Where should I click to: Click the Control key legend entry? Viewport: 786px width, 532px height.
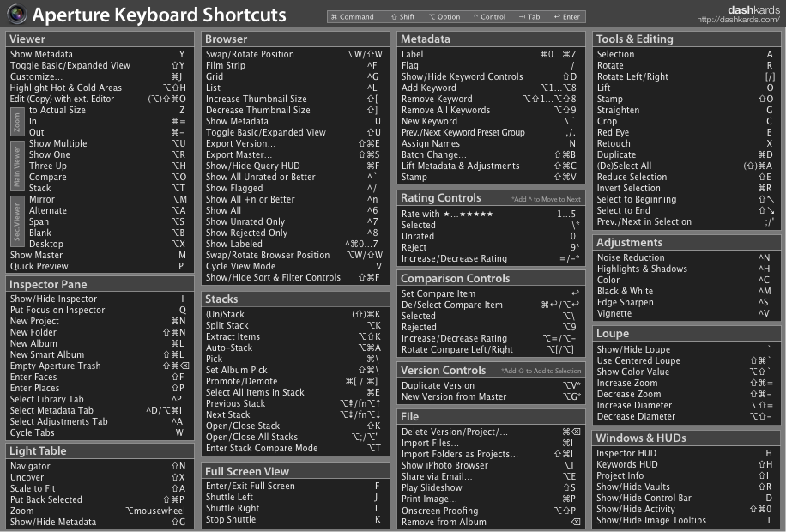pyautogui.click(x=489, y=16)
